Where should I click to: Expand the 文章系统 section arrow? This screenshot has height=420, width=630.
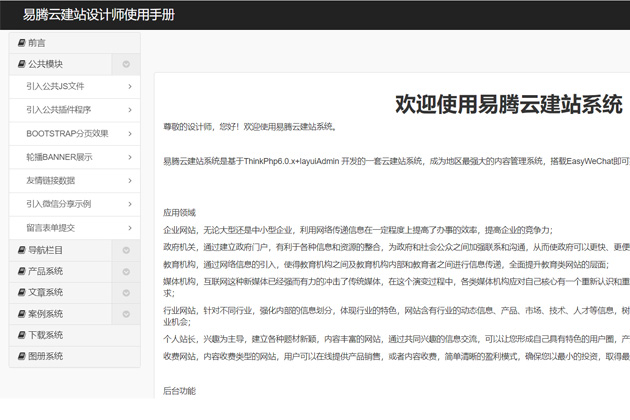pyautogui.click(x=126, y=293)
